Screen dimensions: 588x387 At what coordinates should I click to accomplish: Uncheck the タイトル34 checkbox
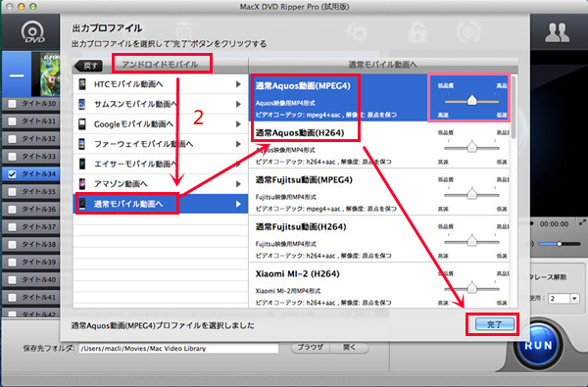click(x=12, y=174)
